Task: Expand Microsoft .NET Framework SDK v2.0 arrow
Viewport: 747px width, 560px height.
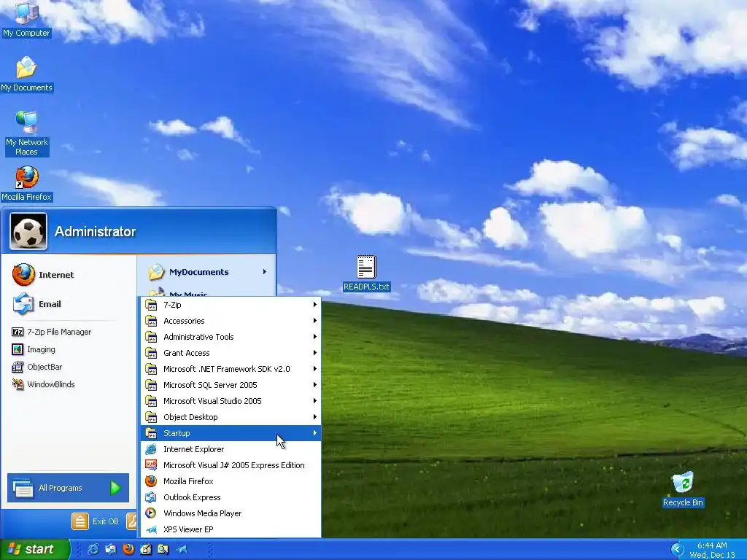Action: coord(315,369)
